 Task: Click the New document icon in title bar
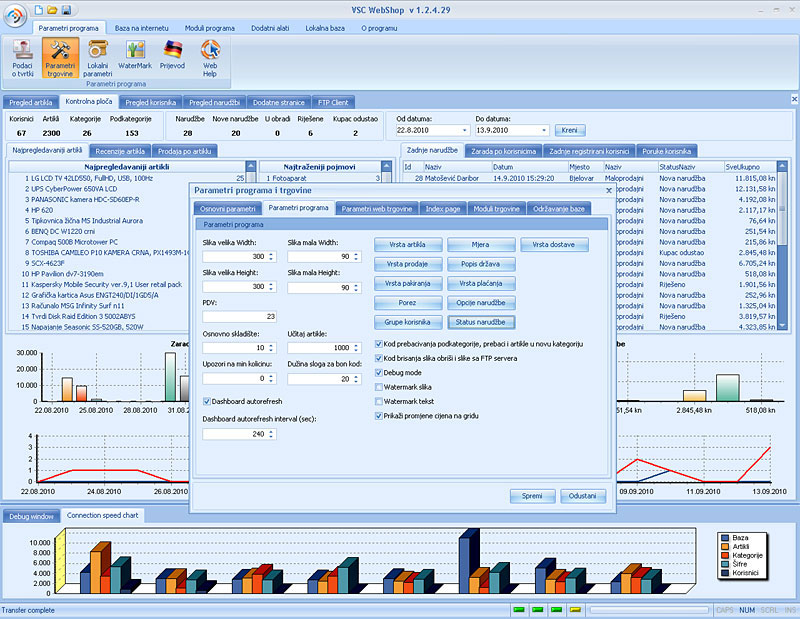[39, 10]
